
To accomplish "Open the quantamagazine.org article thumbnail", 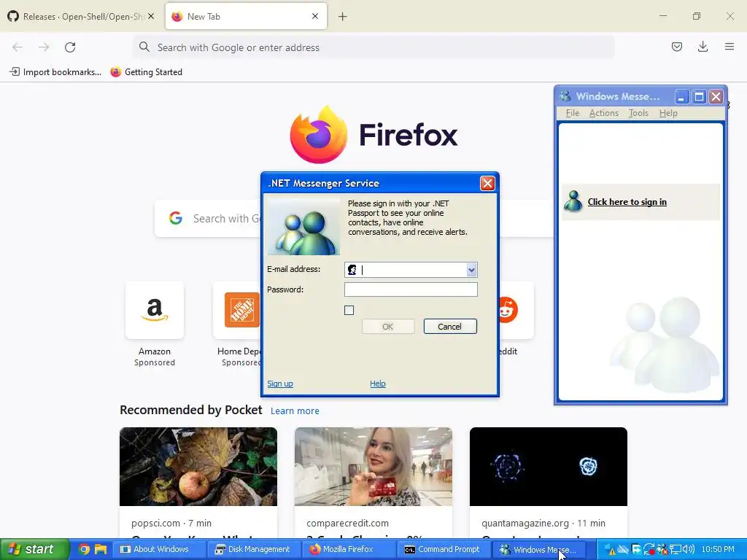I will [x=549, y=467].
